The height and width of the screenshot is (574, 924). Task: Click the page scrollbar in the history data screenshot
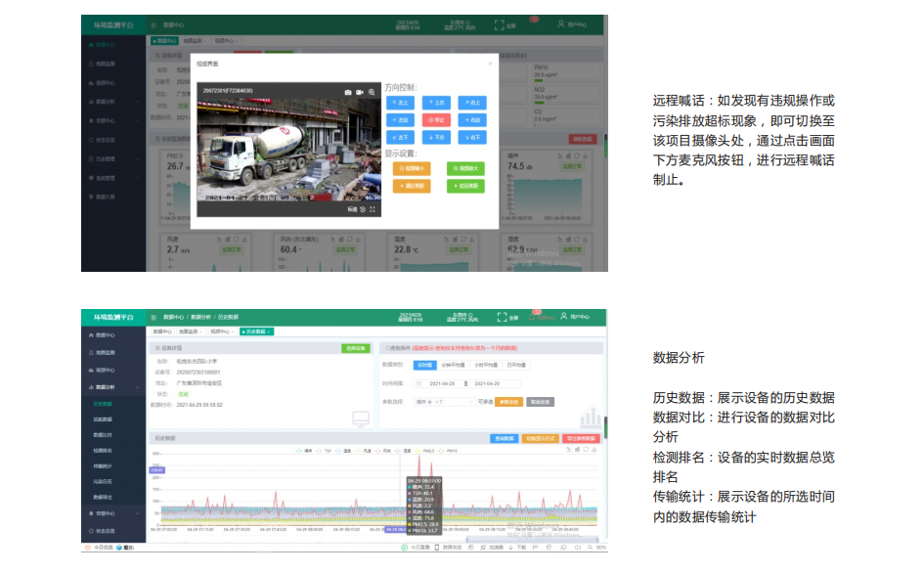point(604,427)
